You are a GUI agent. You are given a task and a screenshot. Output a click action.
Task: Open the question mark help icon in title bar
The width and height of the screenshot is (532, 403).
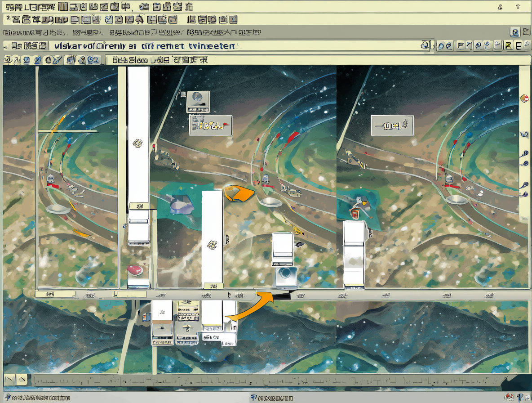(518, 6)
